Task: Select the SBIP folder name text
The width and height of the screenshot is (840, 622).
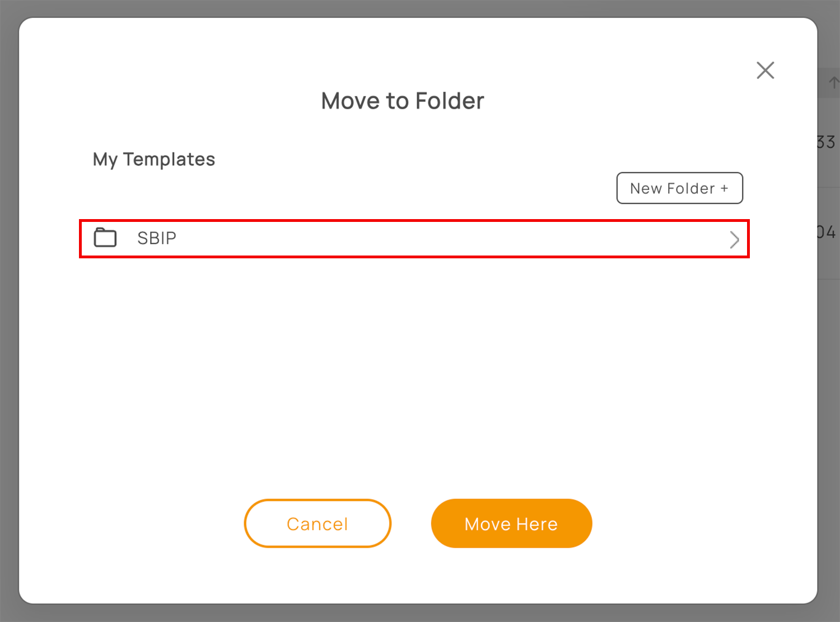Action: 157,238
